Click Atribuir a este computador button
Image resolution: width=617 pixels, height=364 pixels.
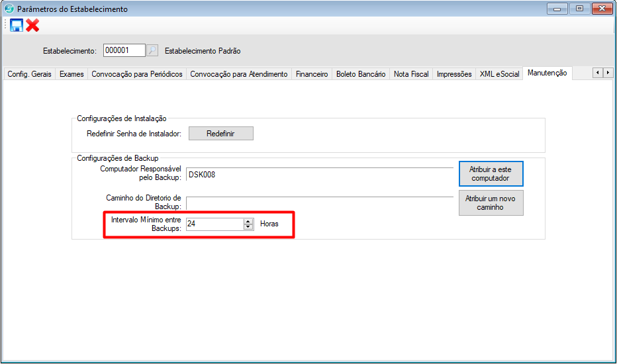pos(491,174)
